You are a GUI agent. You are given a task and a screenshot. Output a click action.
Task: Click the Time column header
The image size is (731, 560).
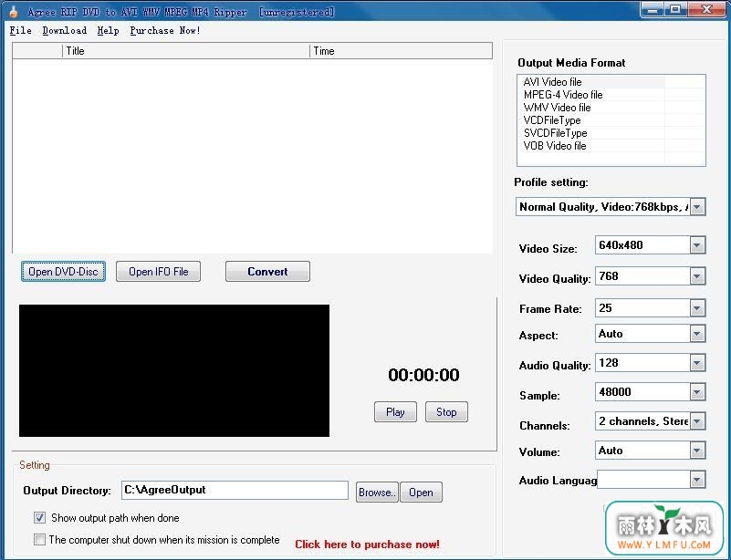[401, 51]
